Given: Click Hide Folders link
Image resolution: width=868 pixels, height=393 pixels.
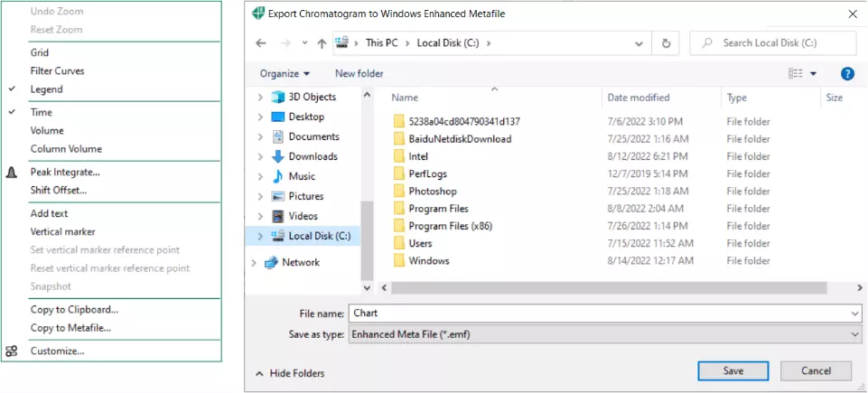Looking at the screenshot, I should click(x=290, y=373).
